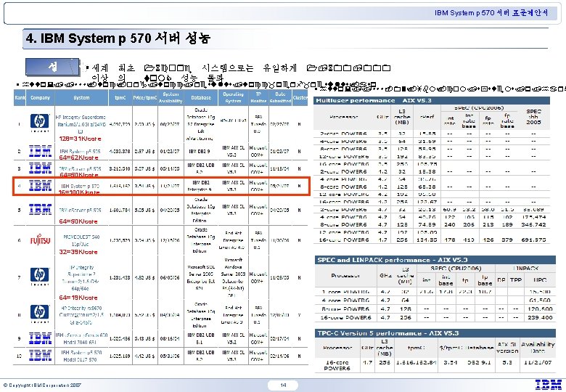Click the IBM logo beside System p5 595 rank 2
This screenshot has width=566, height=392.
tap(40, 151)
